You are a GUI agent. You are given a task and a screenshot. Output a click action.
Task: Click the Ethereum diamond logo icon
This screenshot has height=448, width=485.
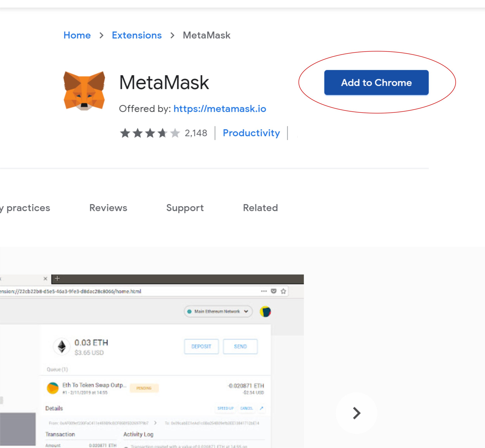(62, 346)
